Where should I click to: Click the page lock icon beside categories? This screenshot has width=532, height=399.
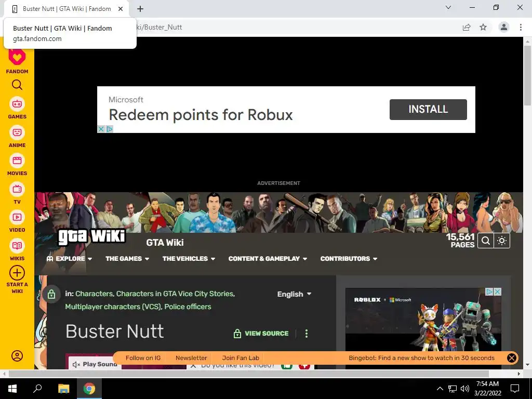coord(51,294)
